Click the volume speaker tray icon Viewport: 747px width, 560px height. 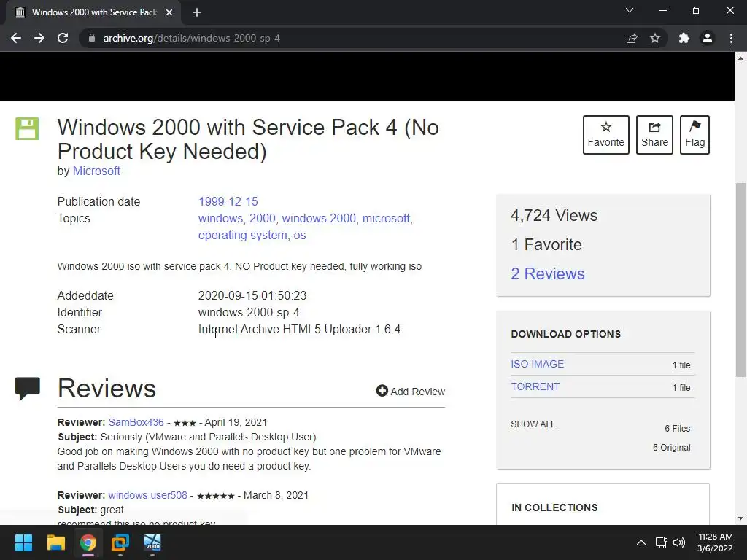tap(679, 542)
